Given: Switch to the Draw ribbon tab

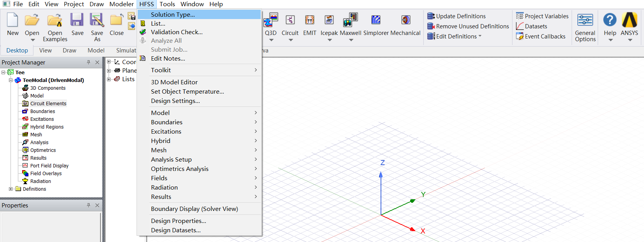Looking at the screenshot, I should [70, 50].
